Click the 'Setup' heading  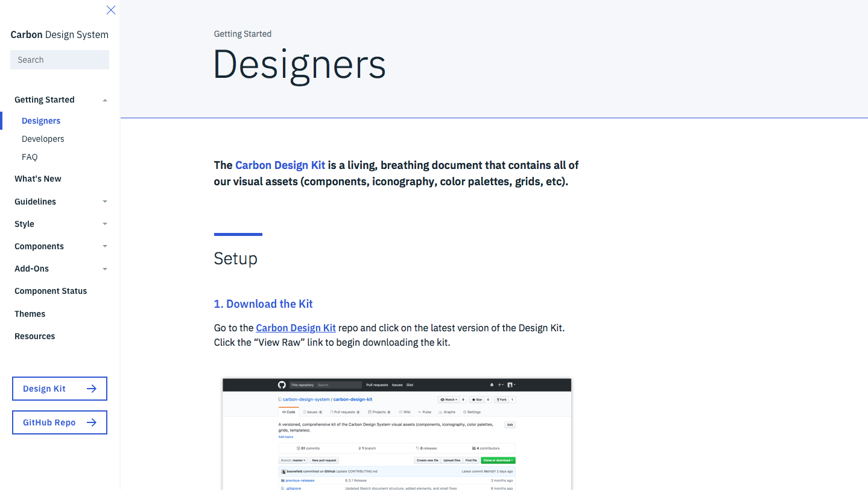pos(236,258)
